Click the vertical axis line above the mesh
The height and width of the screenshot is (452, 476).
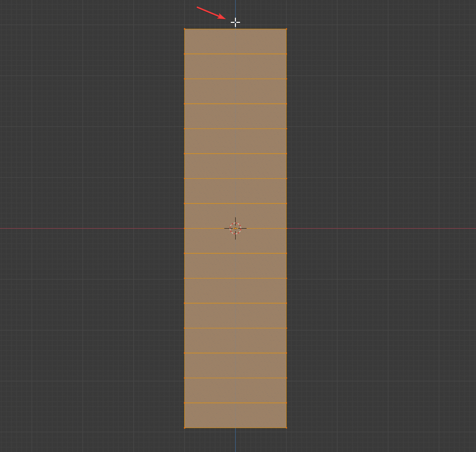235,7
